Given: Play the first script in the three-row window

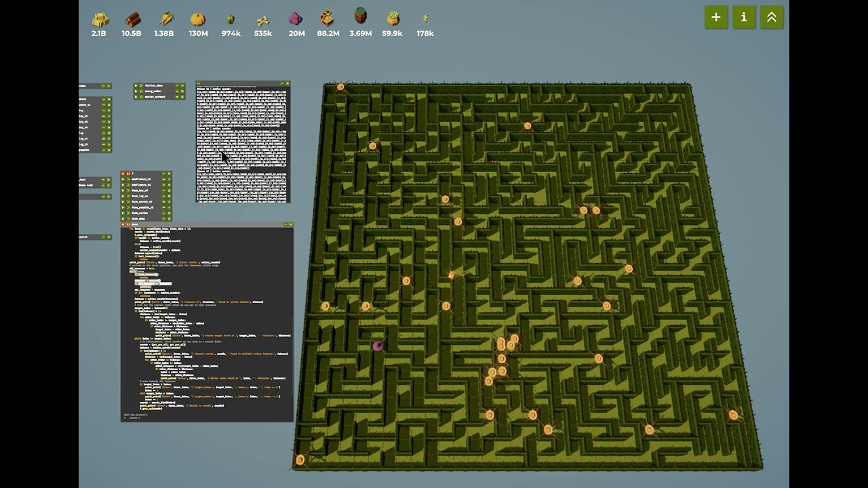Looking at the screenshot, I should pos(136,85).
